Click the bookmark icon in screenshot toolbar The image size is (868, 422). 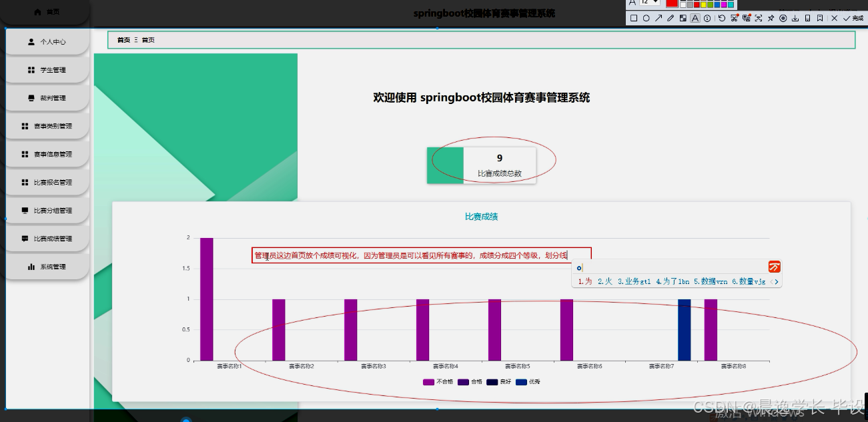point(820,18)
